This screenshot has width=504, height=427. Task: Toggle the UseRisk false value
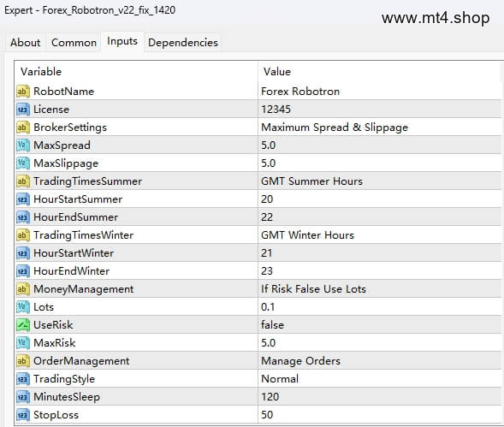click(x=379, y=325)
